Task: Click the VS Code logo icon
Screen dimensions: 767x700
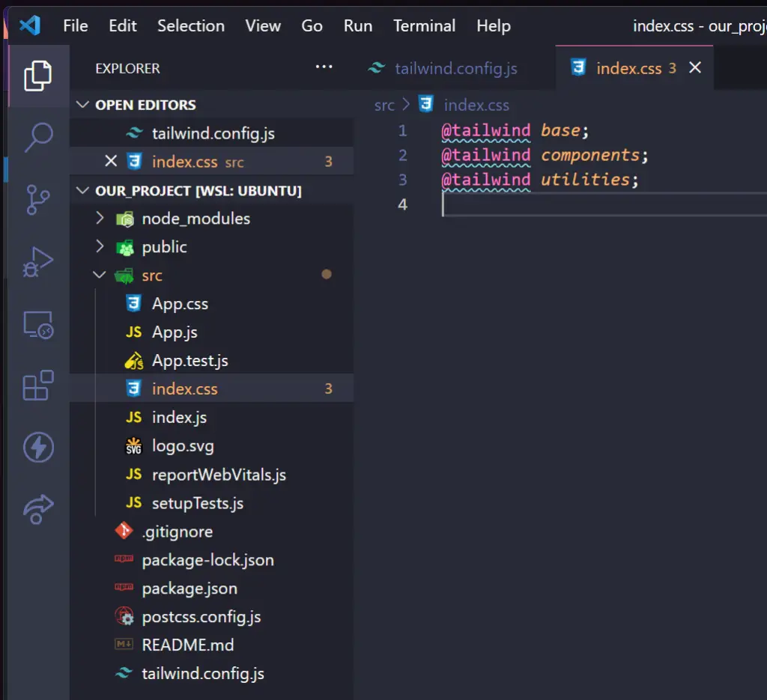Action: point(30,25)
